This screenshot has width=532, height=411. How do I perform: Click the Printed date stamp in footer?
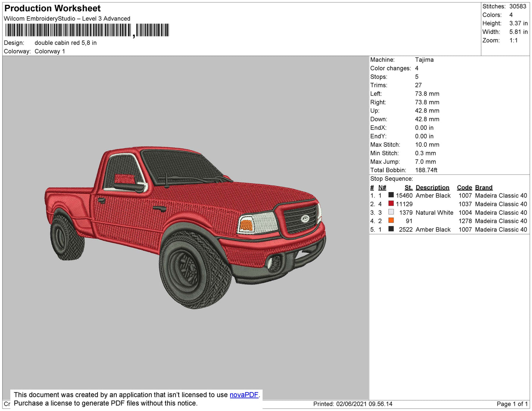point(353,404)
